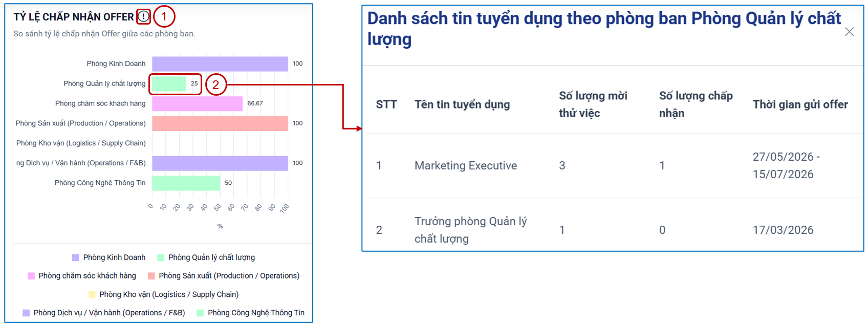Viewport: 868px width, 324px height.
Task: Click the Số lượng chấp nhận column header
Action: pyautogui.click(x=696, y=104)
